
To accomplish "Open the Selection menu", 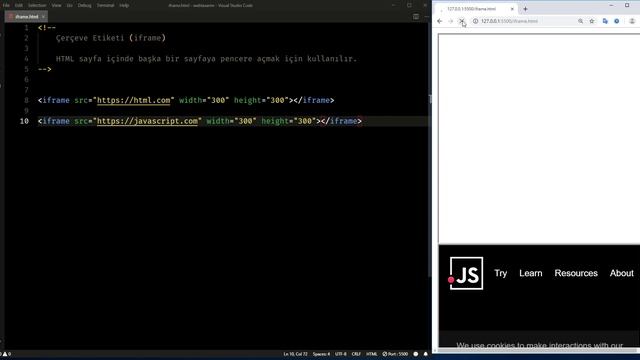I will (x=37, y=5).
